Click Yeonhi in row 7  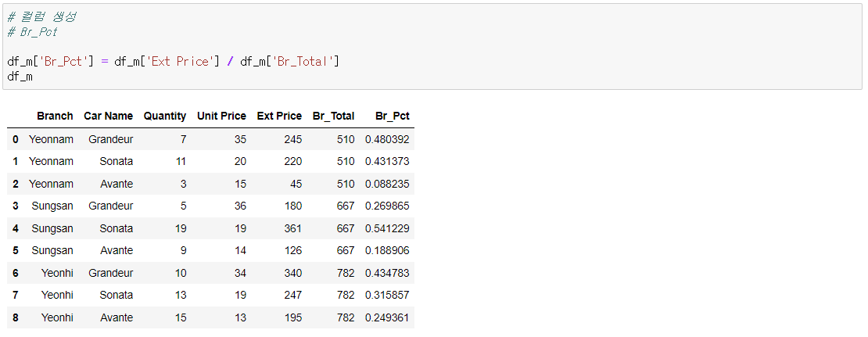pyautogui.click(x=57, y=296)
